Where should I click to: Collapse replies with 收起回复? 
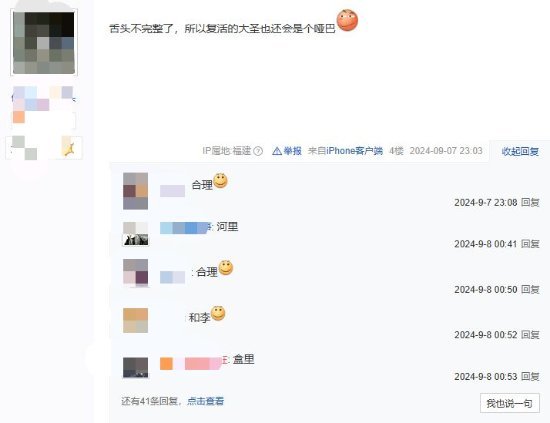(520, 151)
